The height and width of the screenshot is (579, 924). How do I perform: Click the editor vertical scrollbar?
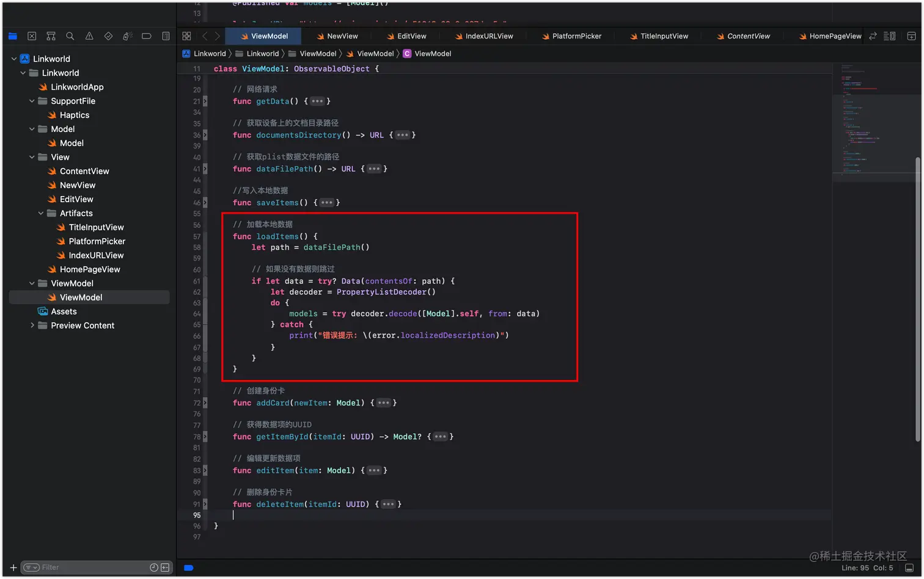point(918,299)
